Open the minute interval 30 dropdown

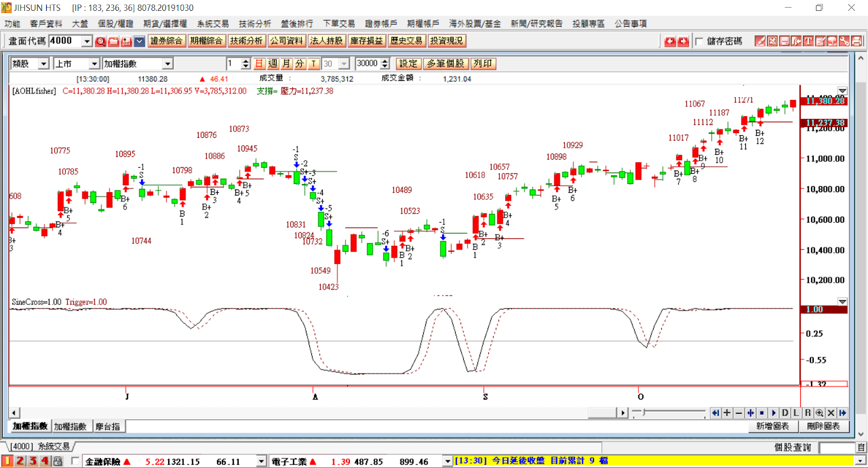[344, 64]
